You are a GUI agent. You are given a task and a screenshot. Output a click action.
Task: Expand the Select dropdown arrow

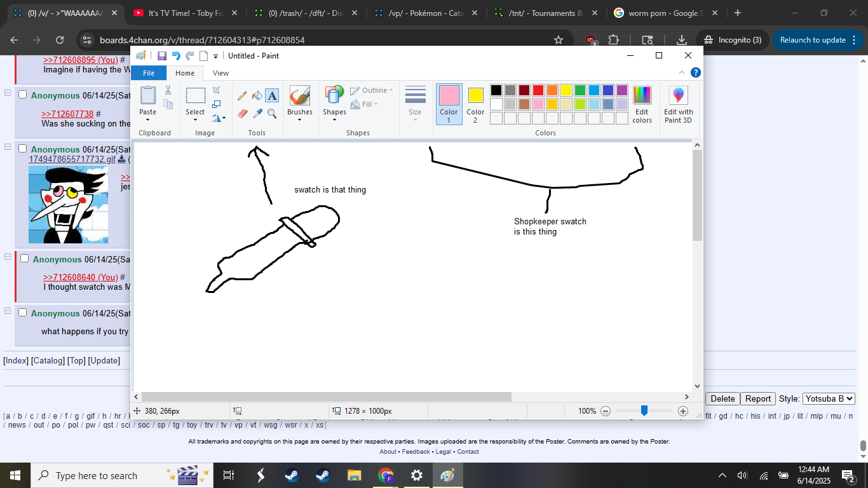click(x=195, y=120)
